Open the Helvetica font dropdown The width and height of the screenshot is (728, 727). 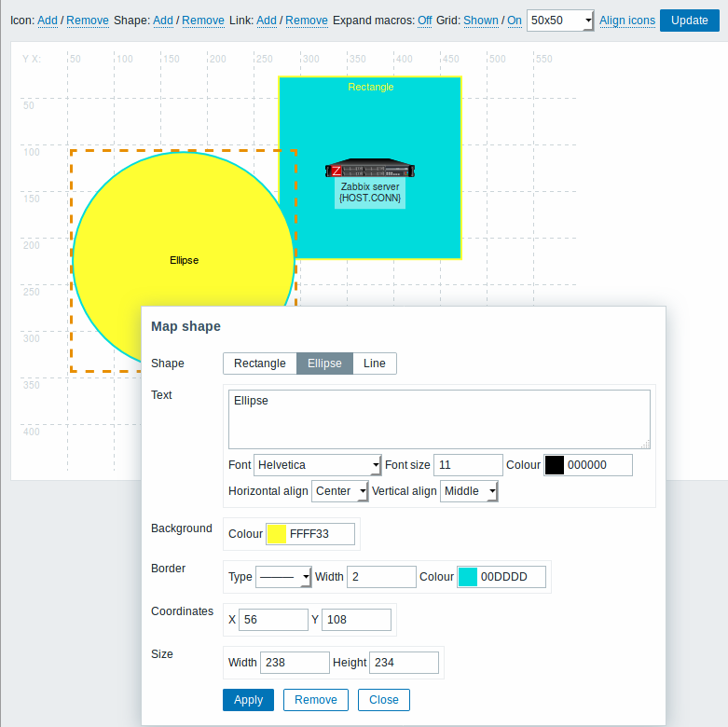tap(318, 465)
